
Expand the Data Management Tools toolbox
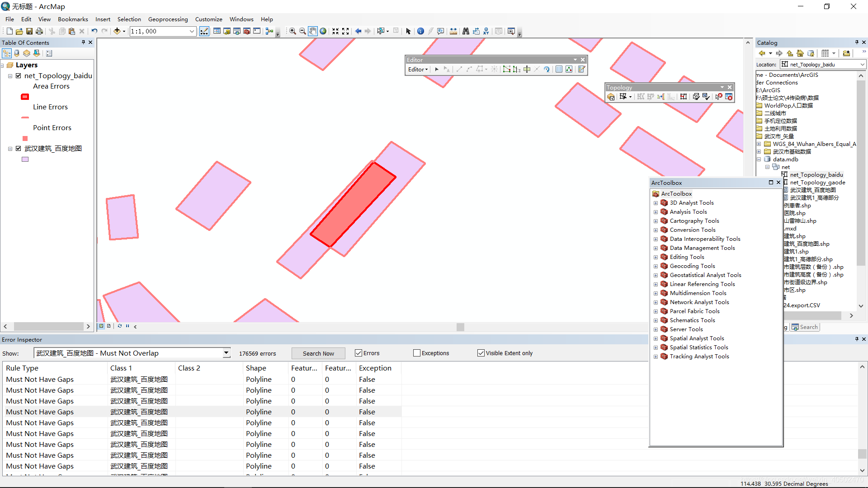click(655, 248)
